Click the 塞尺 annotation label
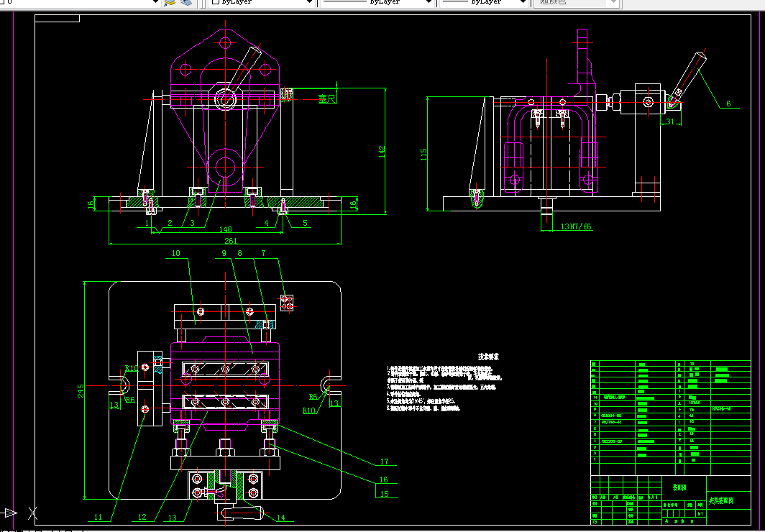This screenshot has height=532, width=765. pos(327,98)
